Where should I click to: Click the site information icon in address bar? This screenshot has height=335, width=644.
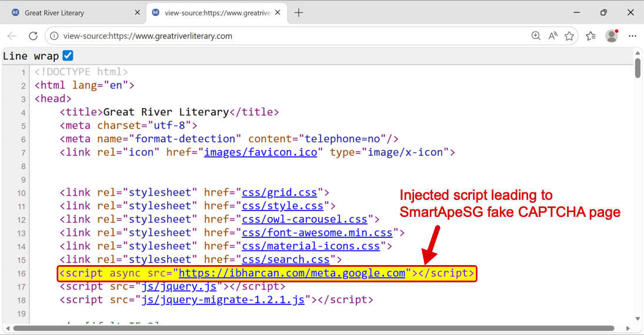(54, 36)
